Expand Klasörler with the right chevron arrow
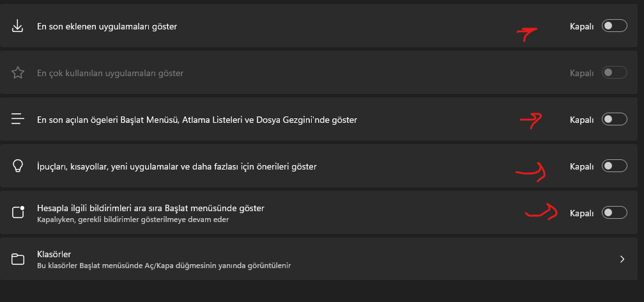The image size is (644, 302). click(x=622, y=259)
